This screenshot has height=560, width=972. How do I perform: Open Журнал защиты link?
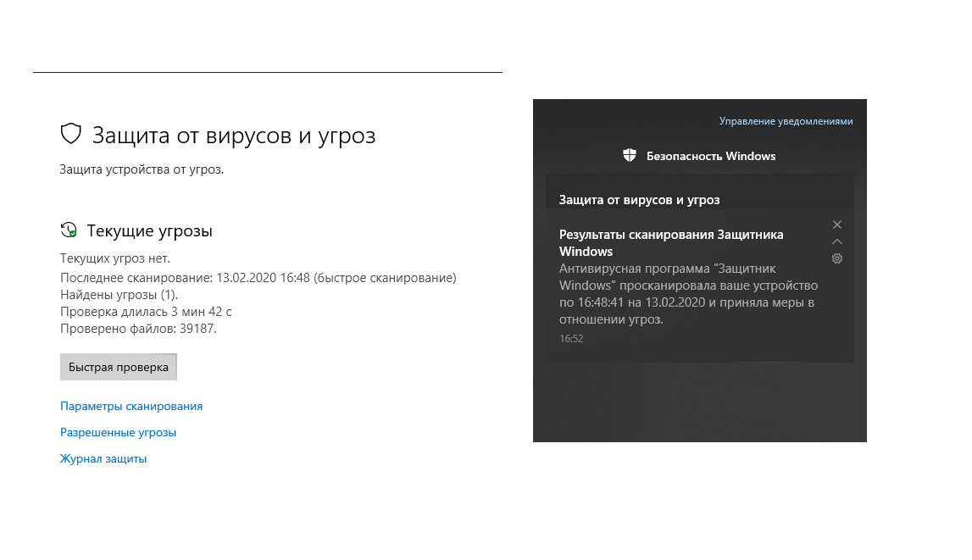pos(103,458)
